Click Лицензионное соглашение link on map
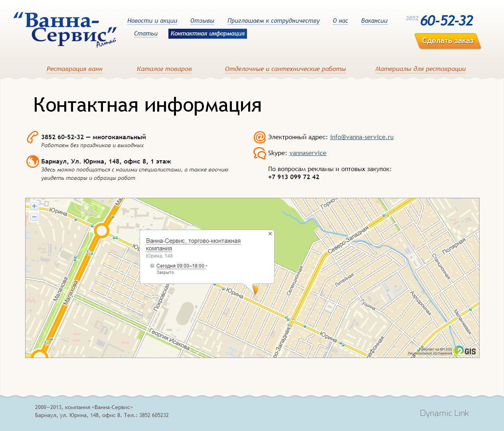Image resolution: width=504 pixels, height=431 pixels. [430, 353]
